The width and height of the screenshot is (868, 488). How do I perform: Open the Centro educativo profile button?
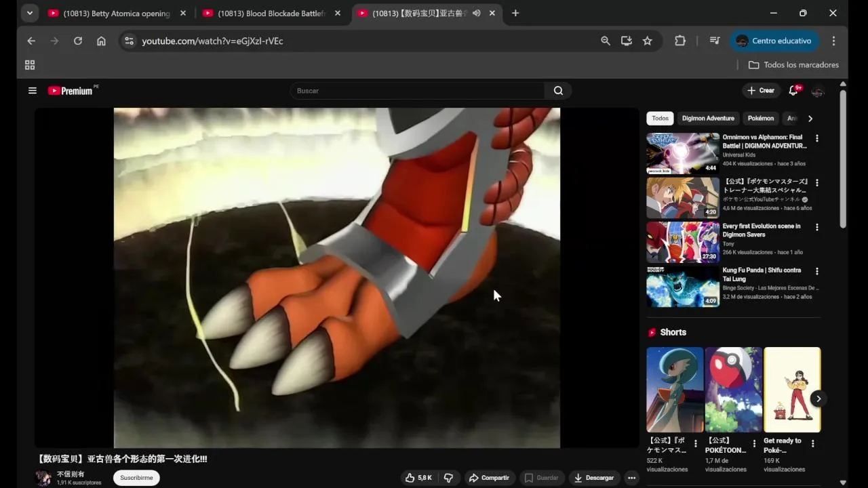[x=774, y=41]
